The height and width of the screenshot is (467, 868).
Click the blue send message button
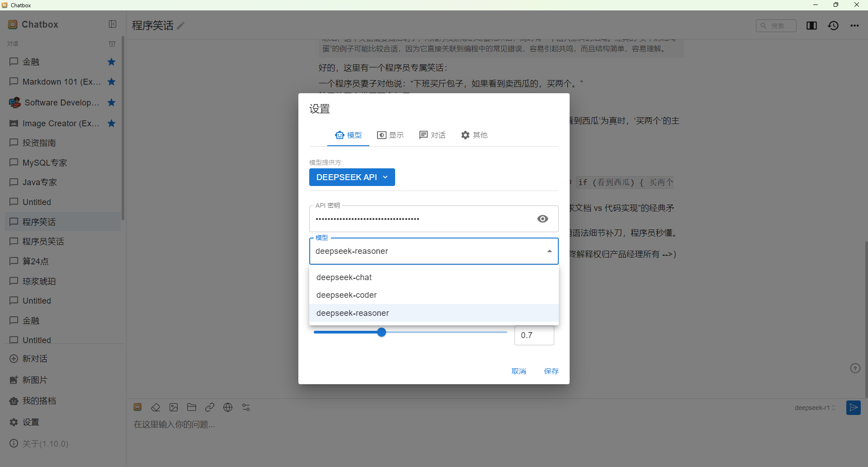pos(854,408)
